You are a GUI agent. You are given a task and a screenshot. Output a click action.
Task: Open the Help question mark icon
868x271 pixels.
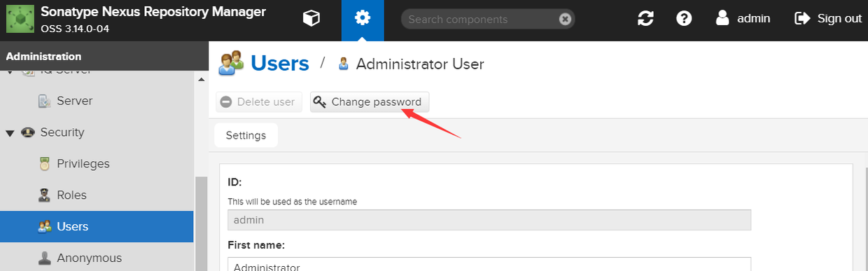(684, 19)
